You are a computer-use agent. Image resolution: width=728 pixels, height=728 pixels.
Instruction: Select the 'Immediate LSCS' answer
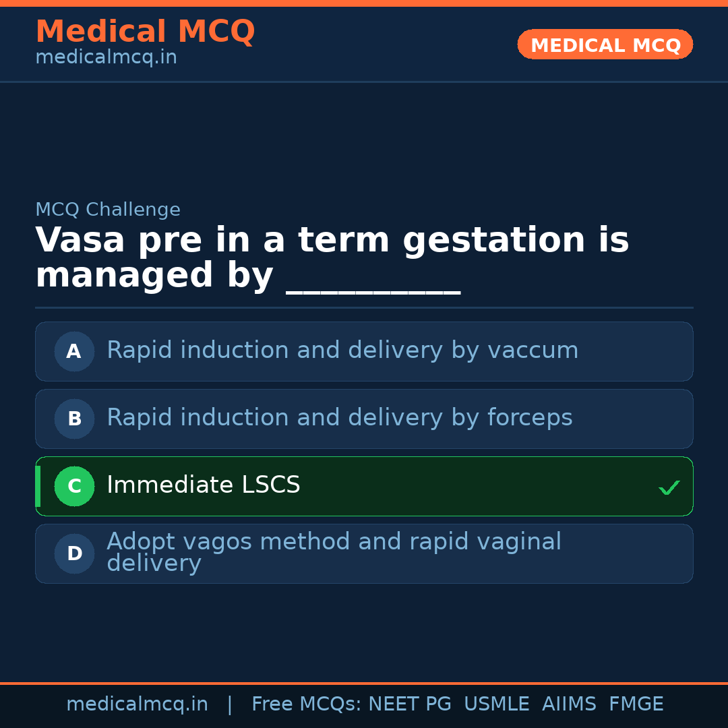coord(204,485)
